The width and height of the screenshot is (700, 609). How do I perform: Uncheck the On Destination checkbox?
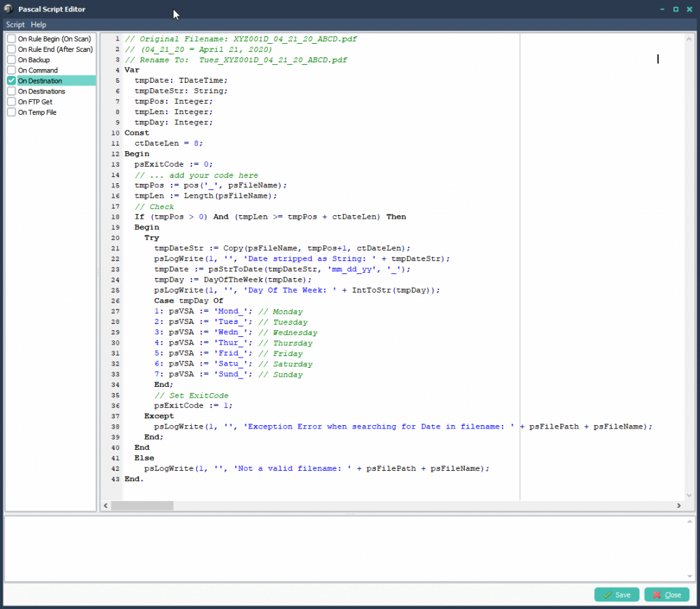(x=12, y=81)
